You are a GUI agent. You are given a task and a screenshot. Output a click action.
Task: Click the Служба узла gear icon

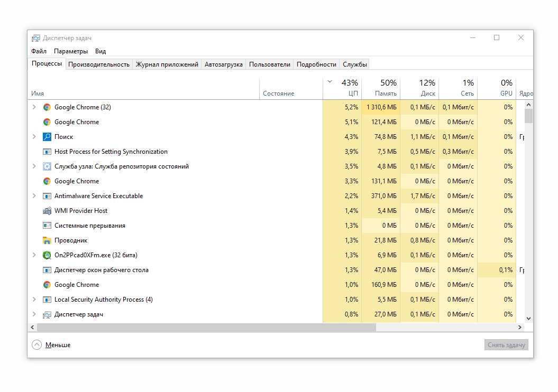[47, 166]
